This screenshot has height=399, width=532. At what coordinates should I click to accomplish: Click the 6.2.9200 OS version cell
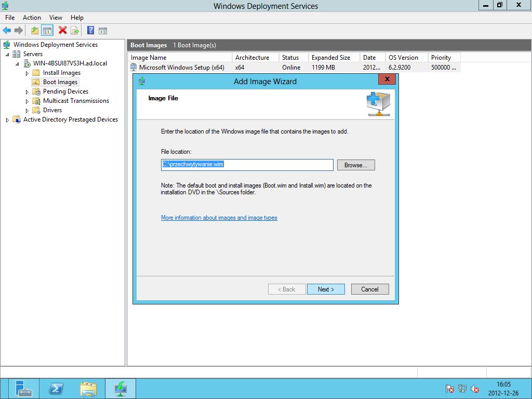pyautogui.click(x=400, y=68)
